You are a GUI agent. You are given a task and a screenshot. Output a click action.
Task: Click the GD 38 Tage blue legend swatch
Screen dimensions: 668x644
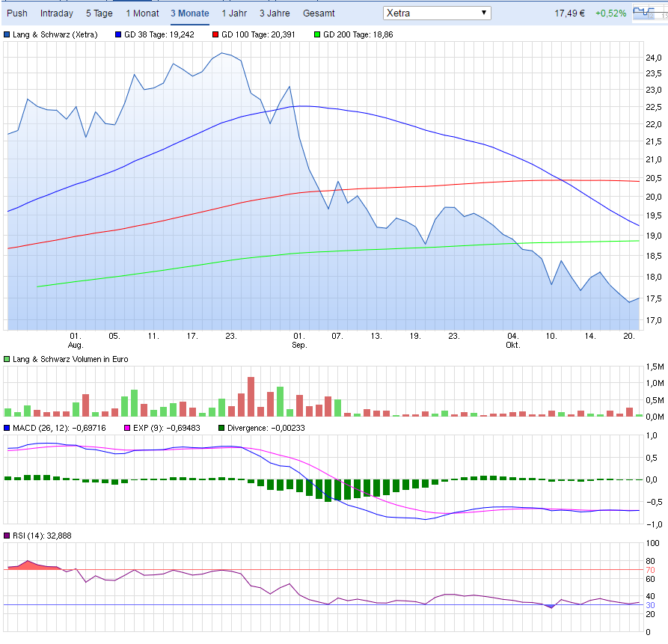pyautogui.click(x=118, y=34)
